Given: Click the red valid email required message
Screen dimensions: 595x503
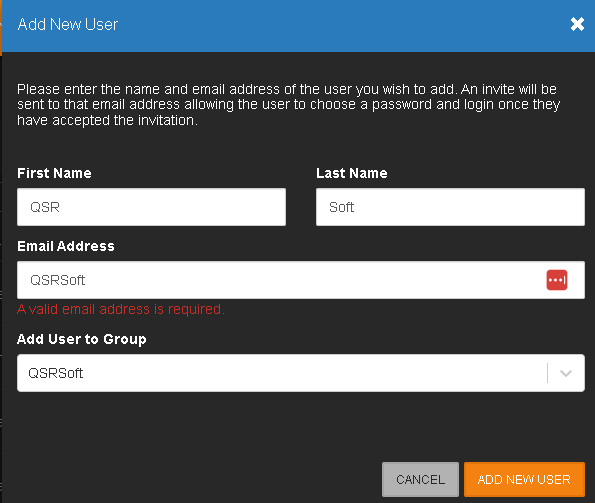Looking at the screenshot, I should [121, 309].
